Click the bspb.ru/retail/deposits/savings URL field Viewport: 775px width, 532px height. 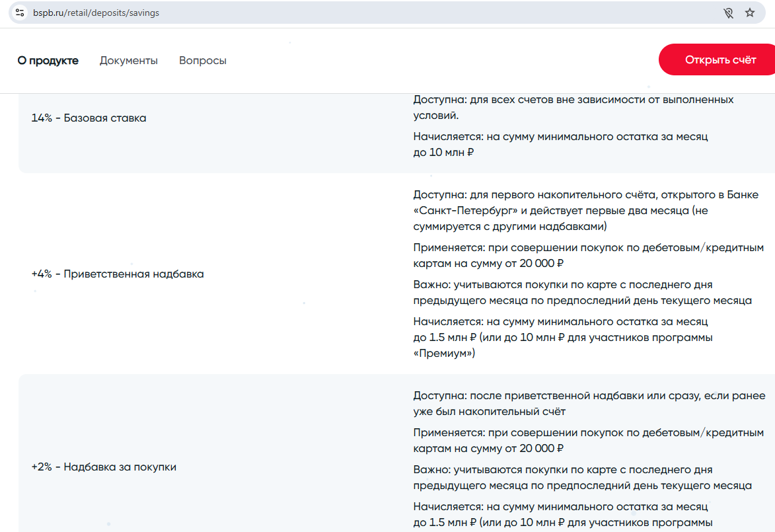[264, 13]
